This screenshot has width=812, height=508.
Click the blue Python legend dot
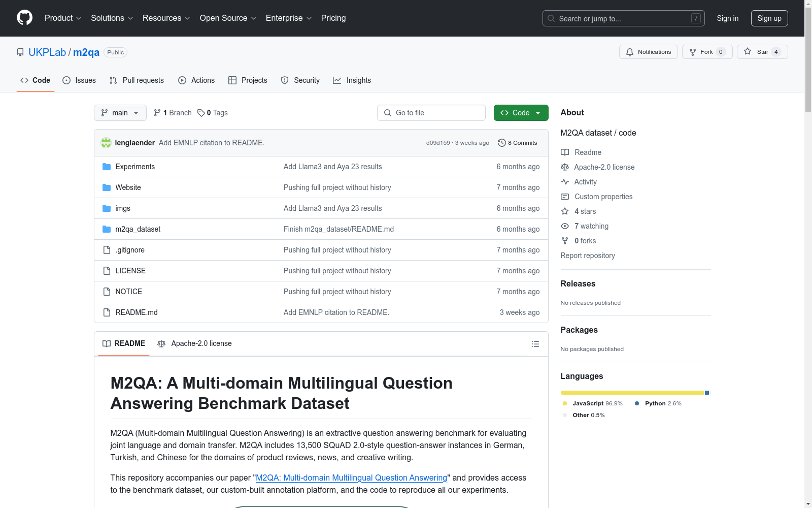pyautogui.click(x=637, y=403)
